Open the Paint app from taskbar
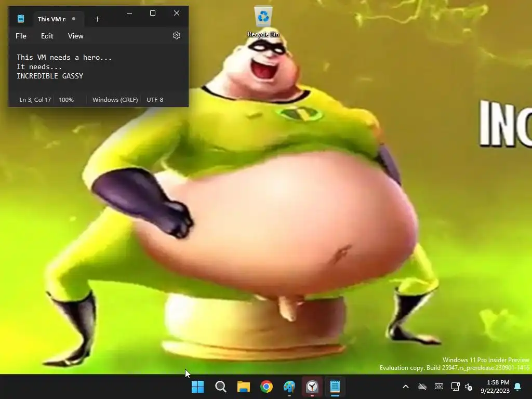The height and width of the screenshot is (399, 532). (x=289, y=387)
